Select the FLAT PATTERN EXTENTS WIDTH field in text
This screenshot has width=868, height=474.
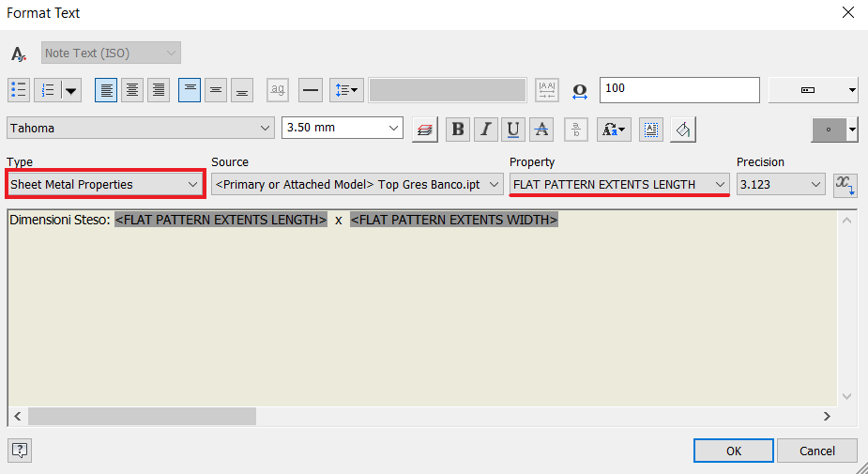point(454,220)
